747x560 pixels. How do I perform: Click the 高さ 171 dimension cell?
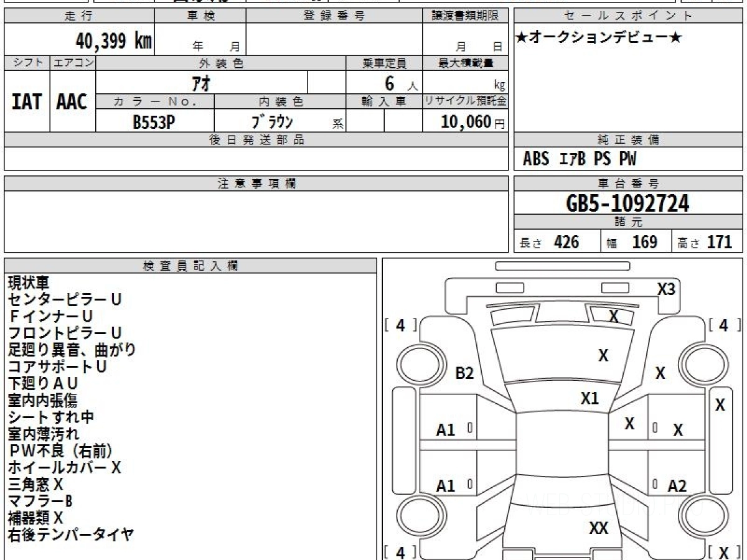coord(707,241)
